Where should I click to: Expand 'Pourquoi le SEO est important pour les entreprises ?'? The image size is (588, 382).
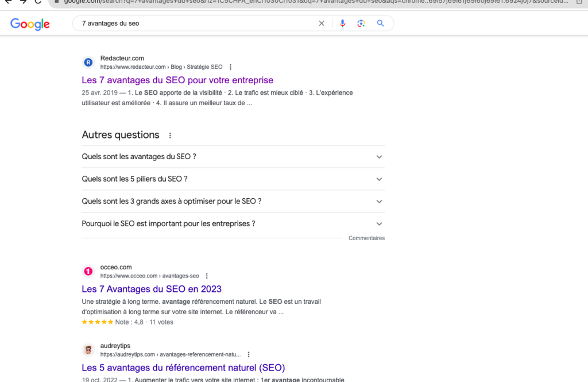coord(233,223)
